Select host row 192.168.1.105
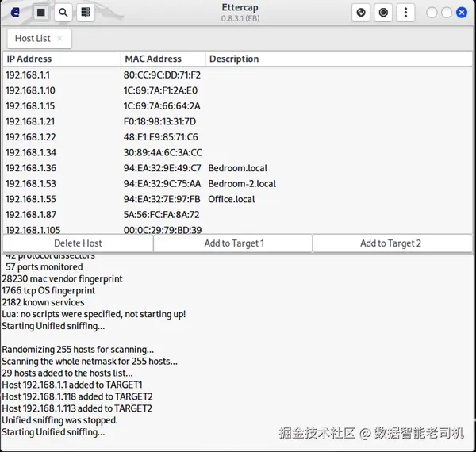Viewport: 476px width, 452px height. [x=238, y=229]
